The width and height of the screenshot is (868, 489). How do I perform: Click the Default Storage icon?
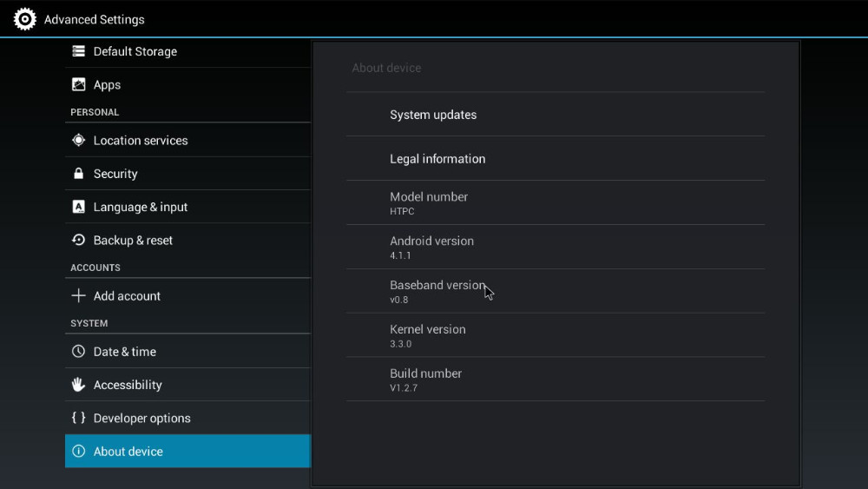(79, 51)
